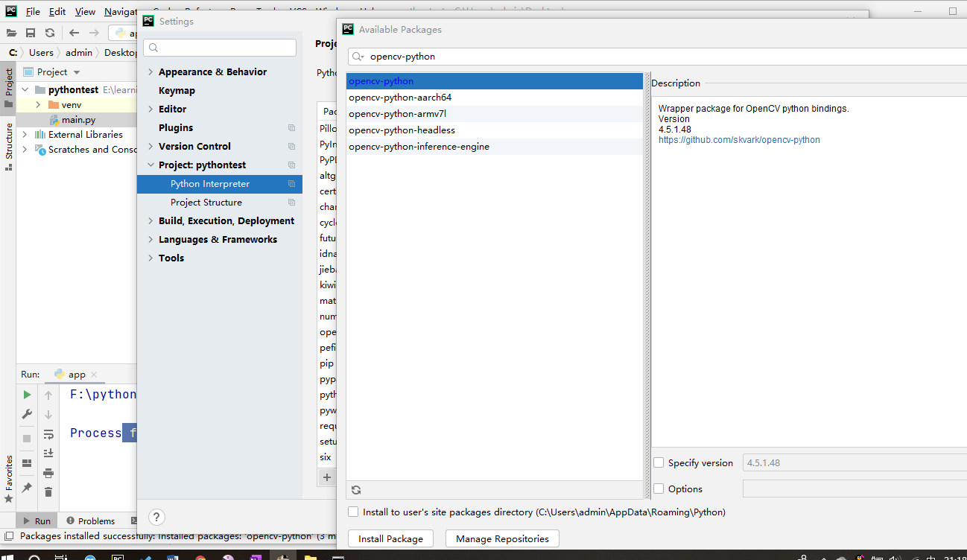The height and width of the screenshot is (560, 967).
Task: Click the down arrow in Run panel
Action: coord(48,415)
